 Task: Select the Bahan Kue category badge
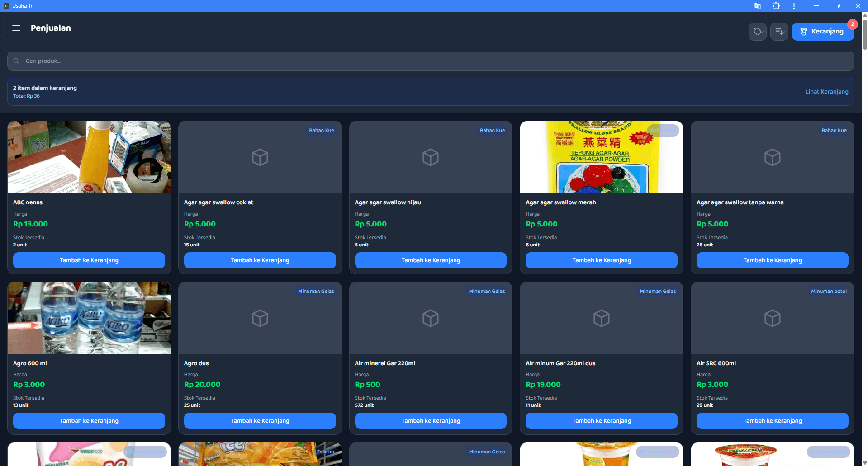[835, 130]
